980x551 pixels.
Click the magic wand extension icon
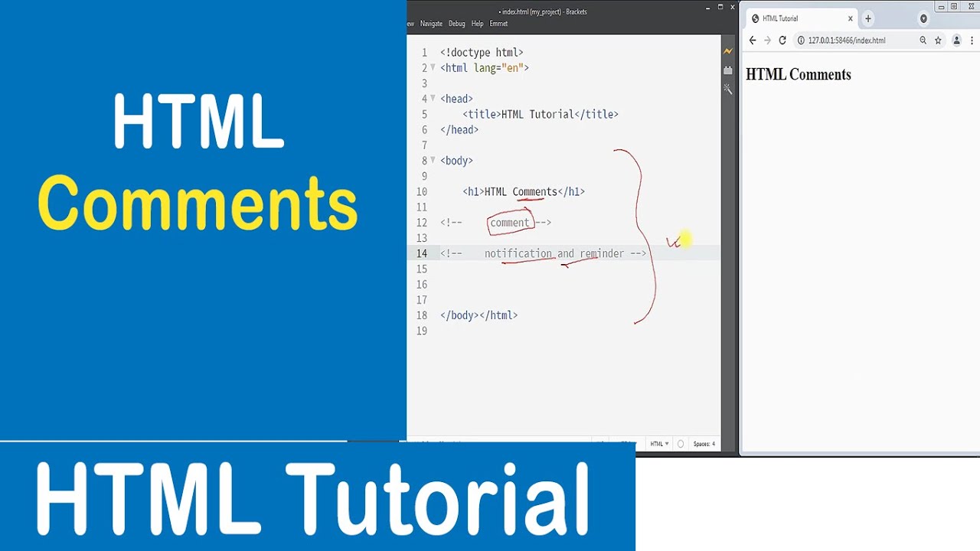pyautogui.click(x=727, y=89)
